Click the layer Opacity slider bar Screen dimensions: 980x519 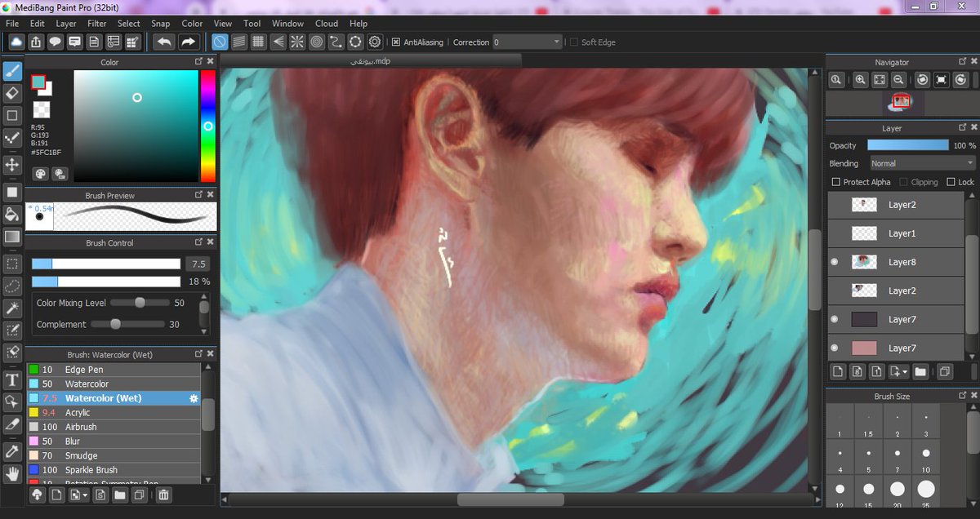pyautogui.click(x=907, y=145)
